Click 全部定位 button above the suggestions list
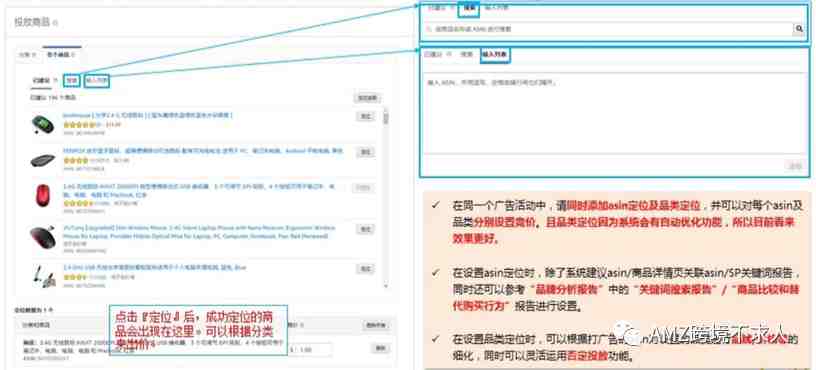Viewport: 816px width, 370px height. point(367,98)
